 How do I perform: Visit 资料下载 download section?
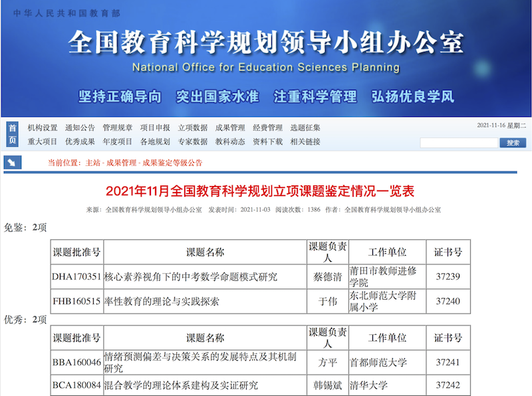268,142
